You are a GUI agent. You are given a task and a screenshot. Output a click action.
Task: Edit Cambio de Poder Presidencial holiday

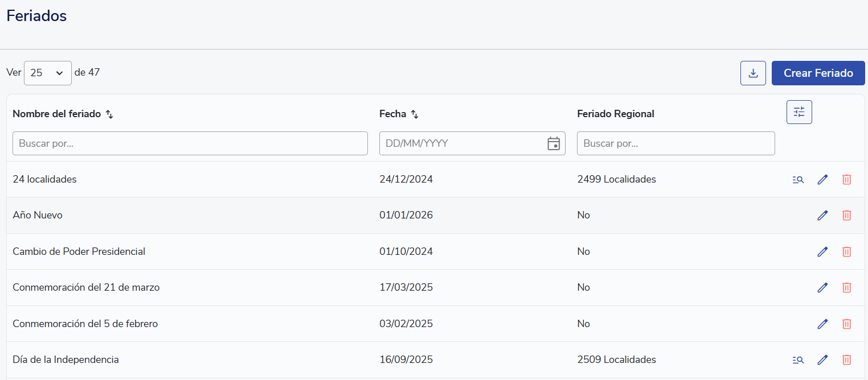[x=822, y=251]
